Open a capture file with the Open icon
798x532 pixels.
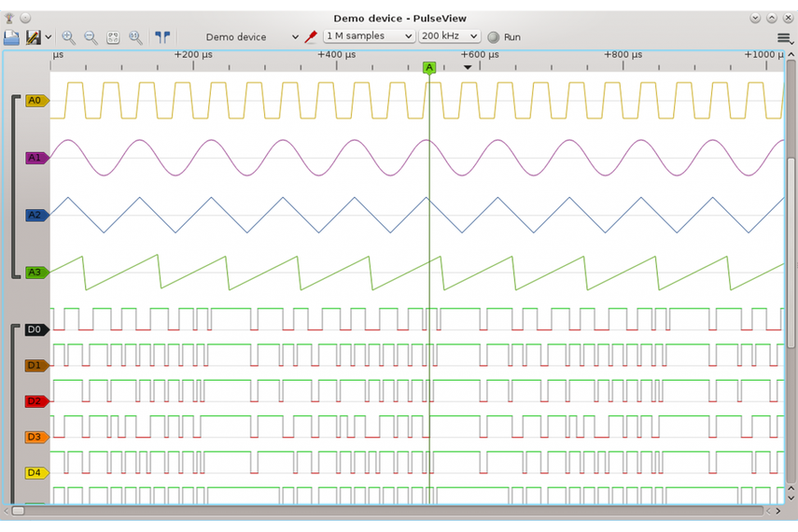[x=11, y=37]
